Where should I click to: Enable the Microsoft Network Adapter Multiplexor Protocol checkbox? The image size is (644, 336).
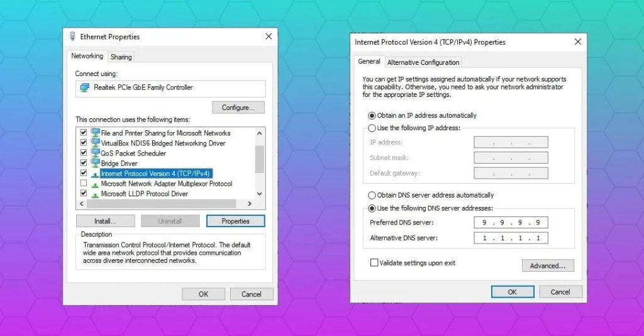[84, 183]
